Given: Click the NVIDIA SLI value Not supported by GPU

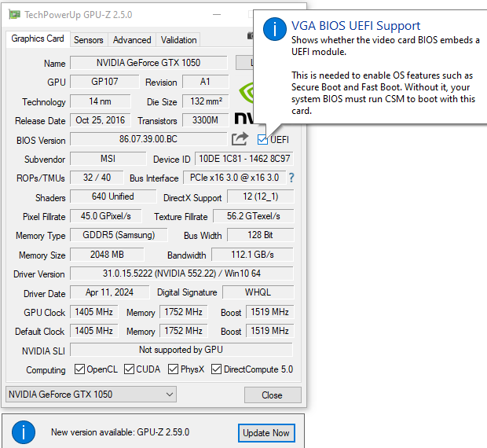Looking at the screenshot, I should [181, 350].
